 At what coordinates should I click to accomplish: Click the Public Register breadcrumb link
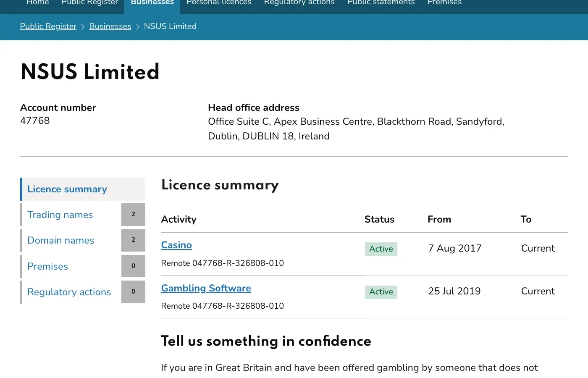(48, 26)
